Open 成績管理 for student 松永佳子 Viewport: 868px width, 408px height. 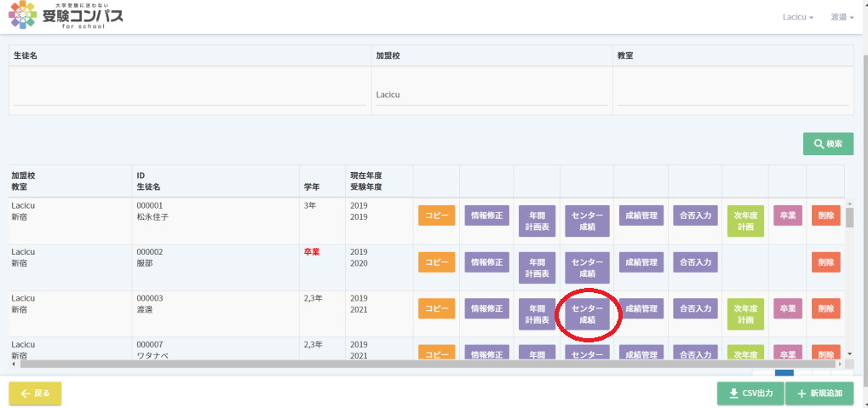pos(641,215)
